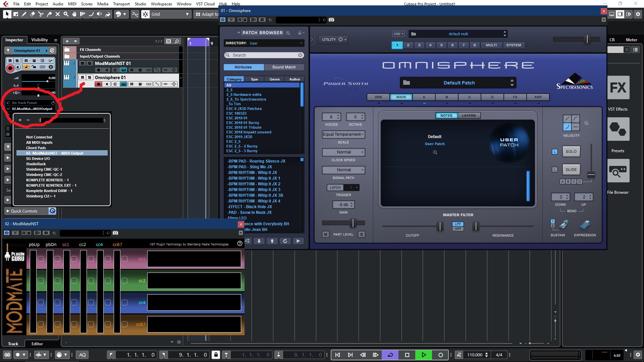Screen dimensions: 644x362
Task: Solo the Omnisphere 01 track
Action: (x=90, y=77)
